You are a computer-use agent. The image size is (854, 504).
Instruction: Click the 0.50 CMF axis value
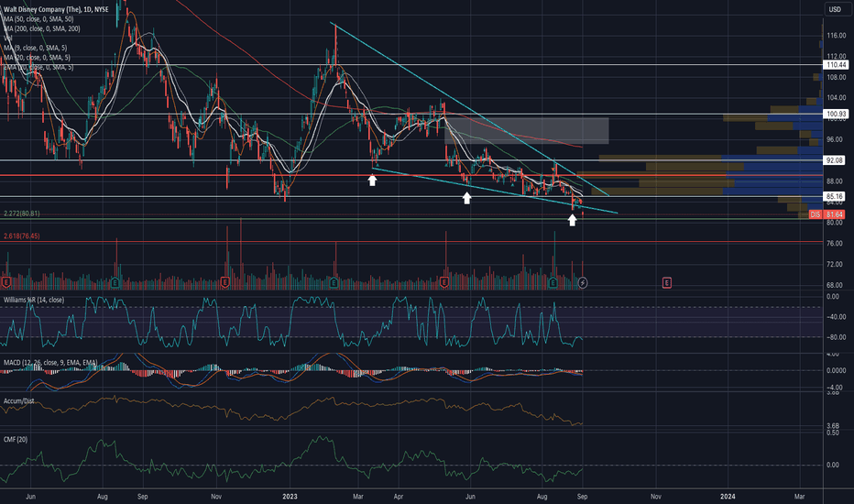tap(833, 433)
